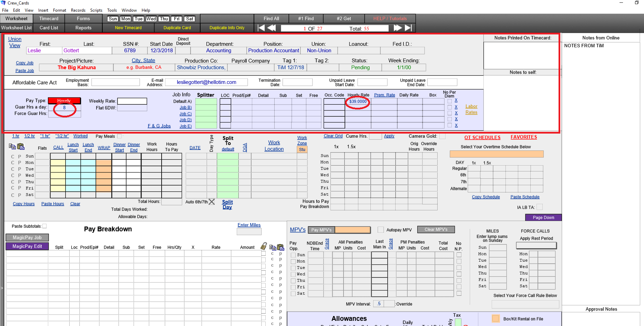This screenshot has width=644, height=326.
Task: Open the Labor Rates link
Action: pos(471,109)
